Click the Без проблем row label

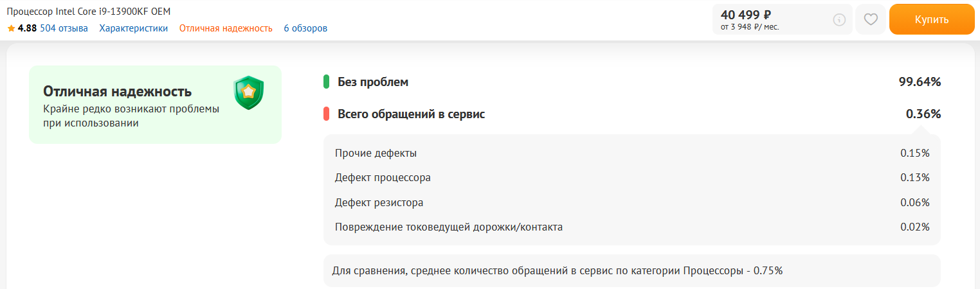click(373, 82)
